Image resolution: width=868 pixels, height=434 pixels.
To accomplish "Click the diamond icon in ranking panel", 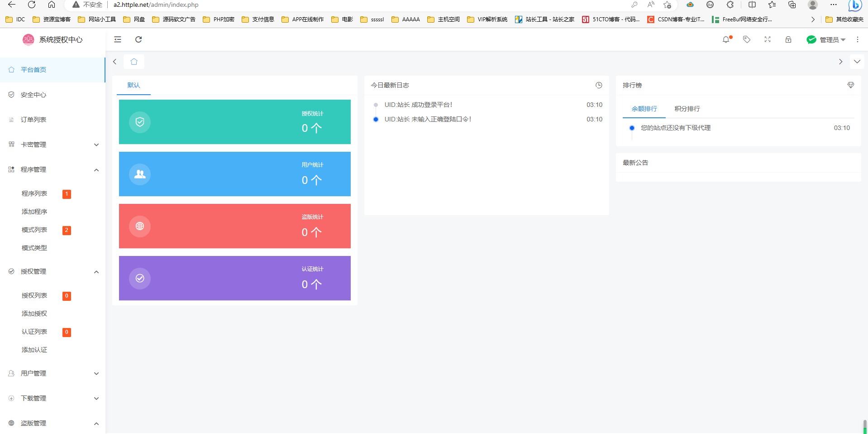I will [x=851, y=85].
